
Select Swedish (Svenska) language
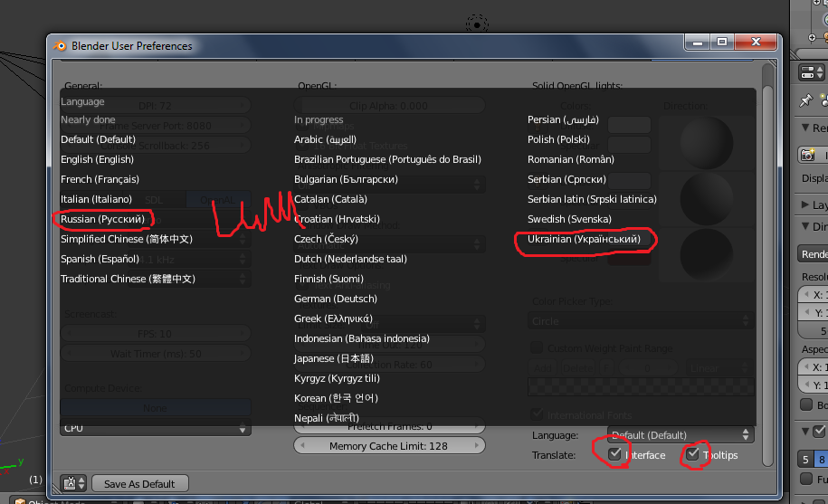point(569,219)
